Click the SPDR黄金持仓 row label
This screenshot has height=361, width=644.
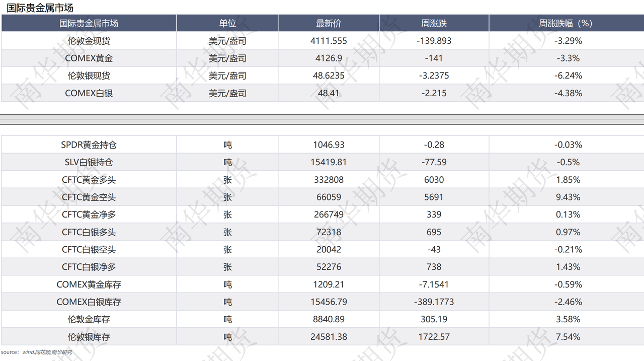(89, 145)
